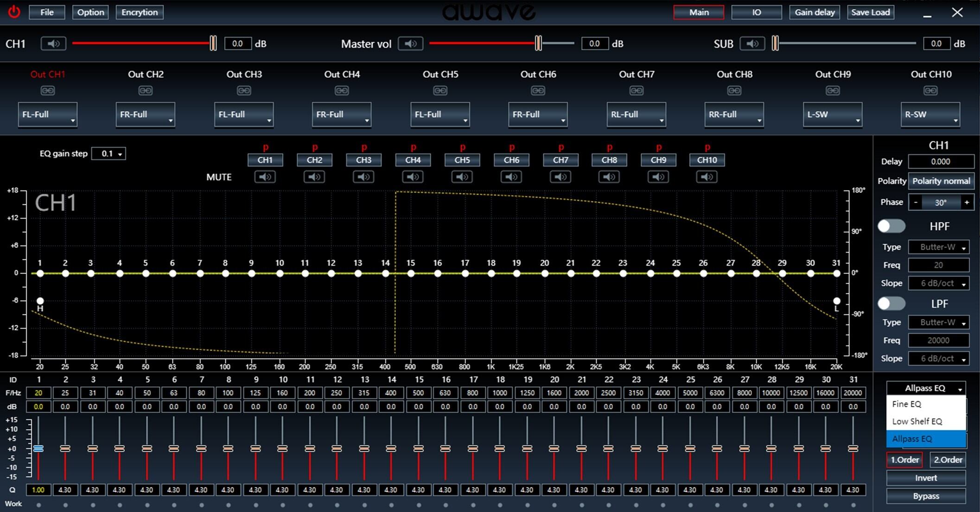The height and width of the screenshot is (512, 980).
Task: Mute the CH1 volume speaker icon
Action: [53, 44]
